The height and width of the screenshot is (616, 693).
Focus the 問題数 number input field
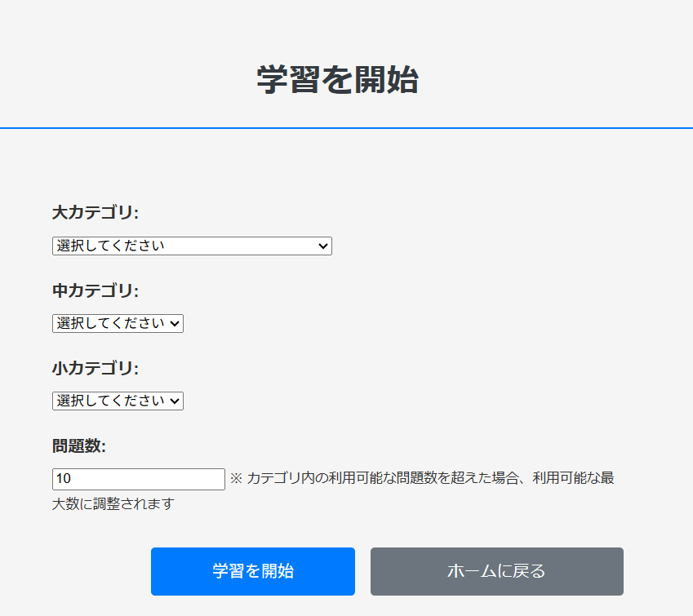(x=138, y=479)
